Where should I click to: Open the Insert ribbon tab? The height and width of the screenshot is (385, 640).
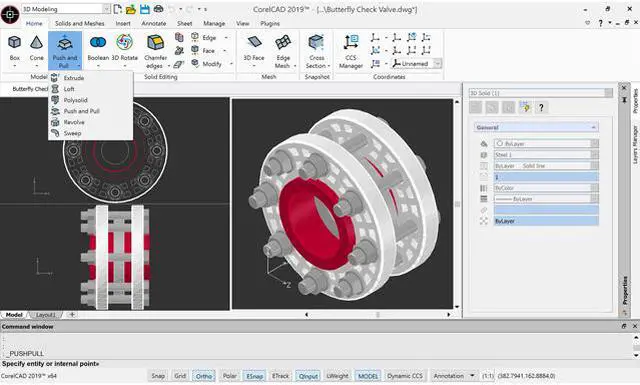coord(123,23)
